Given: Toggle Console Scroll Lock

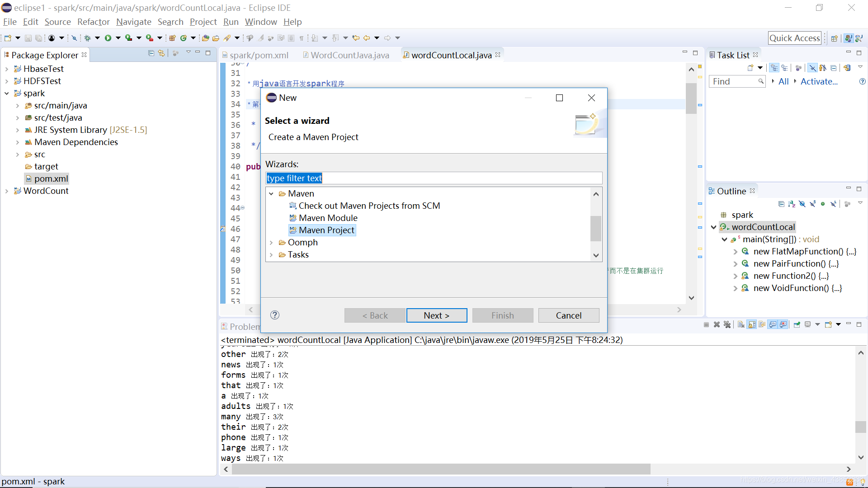Looking at the screenshot, I should click(752, 324).
